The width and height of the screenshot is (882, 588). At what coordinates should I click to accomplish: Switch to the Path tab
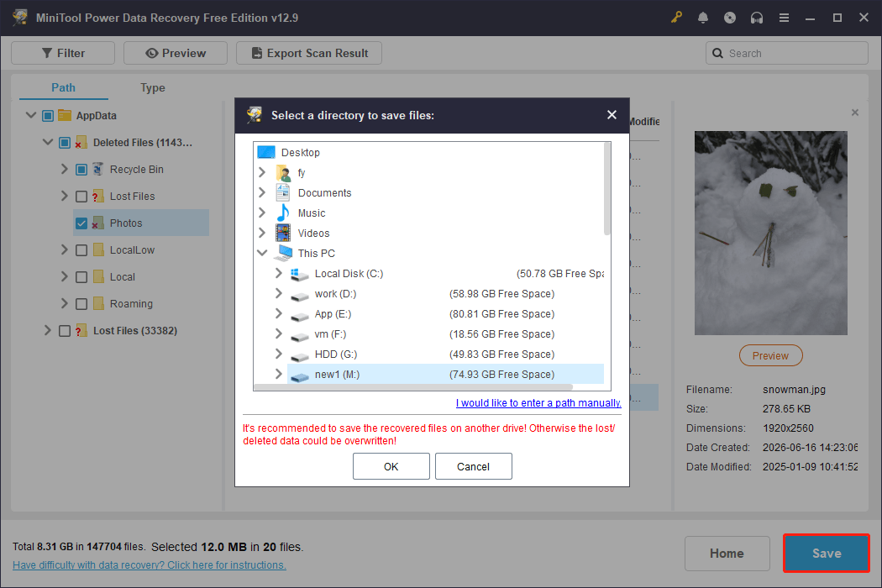(63, 87)
